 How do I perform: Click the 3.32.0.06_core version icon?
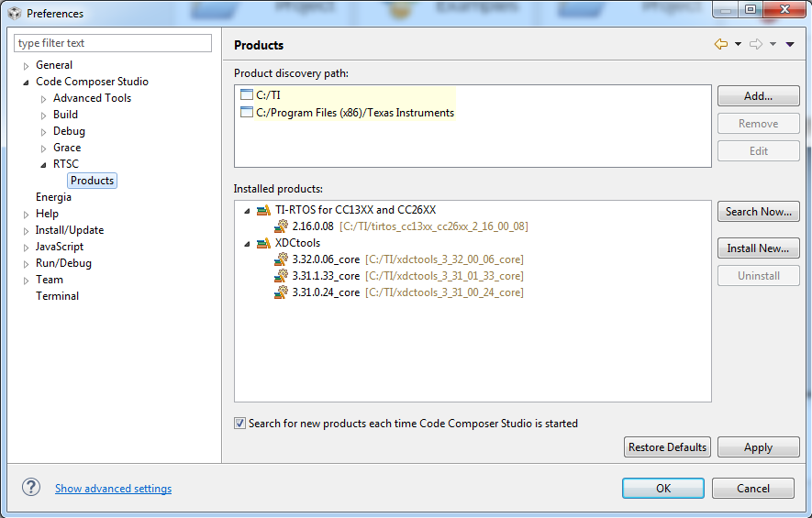[x=281, y=259]
